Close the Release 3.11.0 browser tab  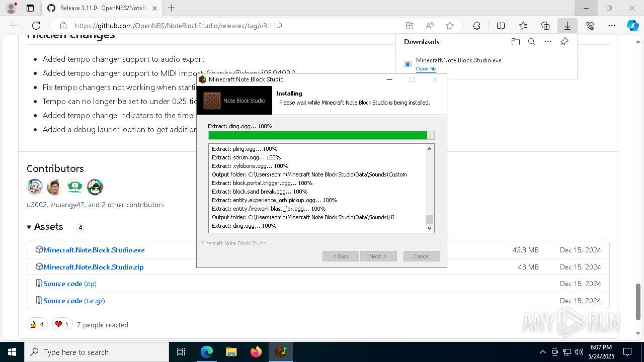[x=155, y=8]
